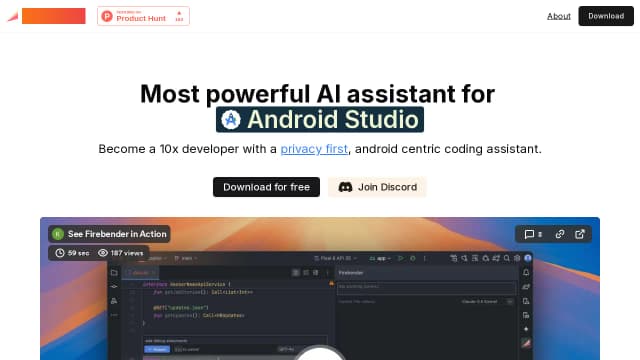Click the notification bell in IDE sidebar

click(x=526, y=273)
